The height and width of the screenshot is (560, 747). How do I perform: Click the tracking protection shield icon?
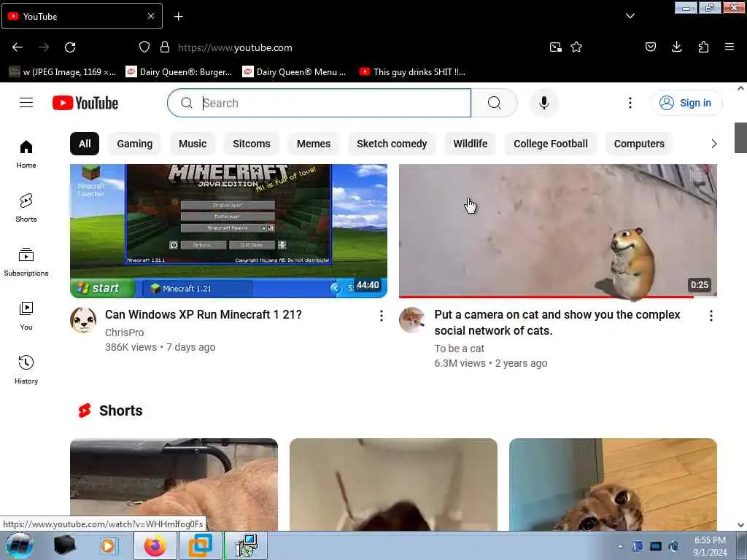[x=144, y=47]
